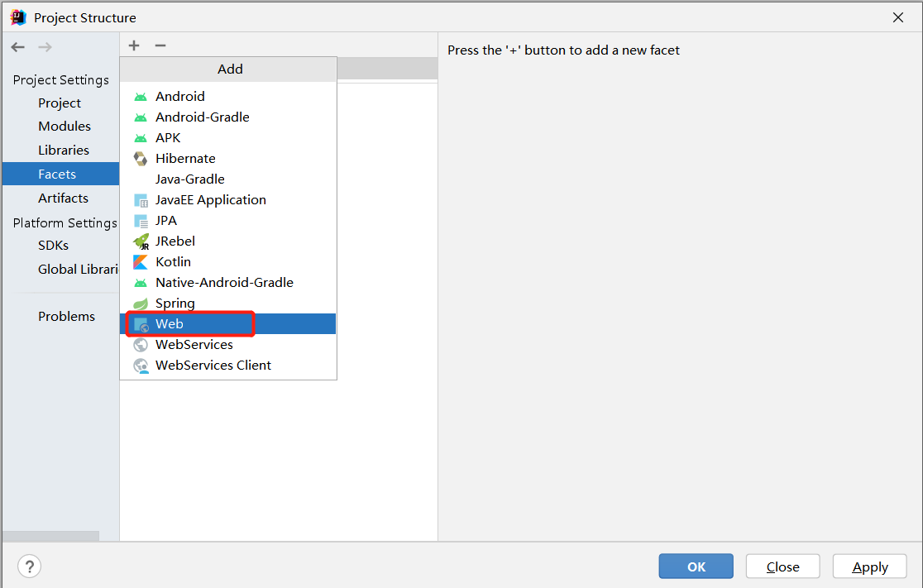Screen dimensions: 923x588
Task: Click the Close button
Action: point(783,566)
